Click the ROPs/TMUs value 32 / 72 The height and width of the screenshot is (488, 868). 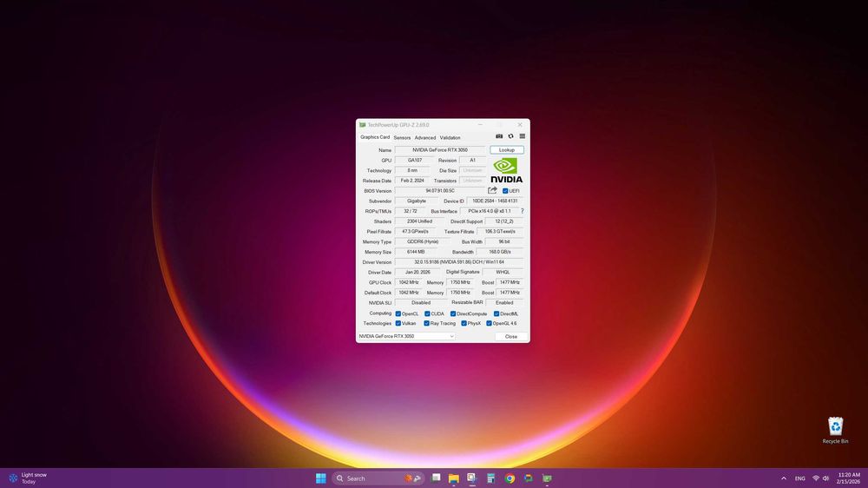coord(411,211)
